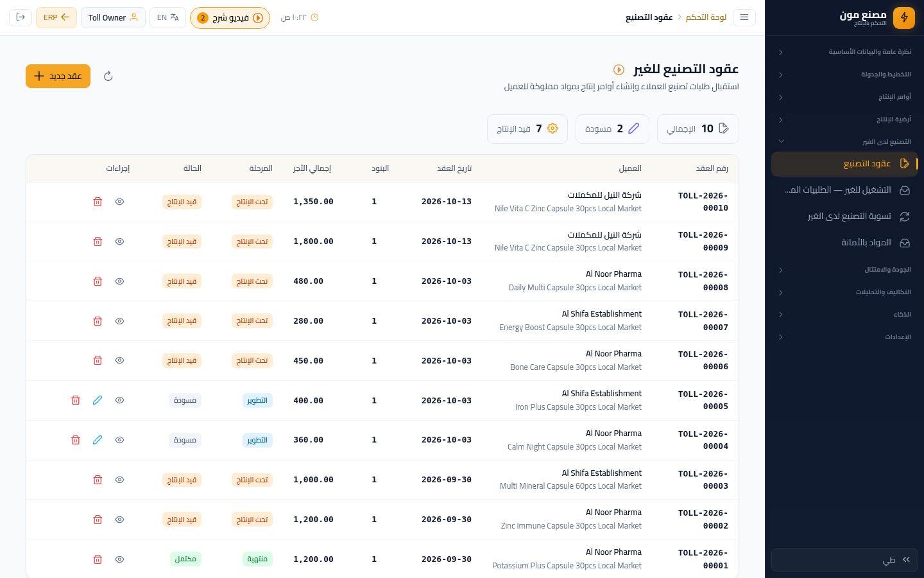Open Toll Owner user profile
This screenshot has height=578, width=924.
pos(113,17)
